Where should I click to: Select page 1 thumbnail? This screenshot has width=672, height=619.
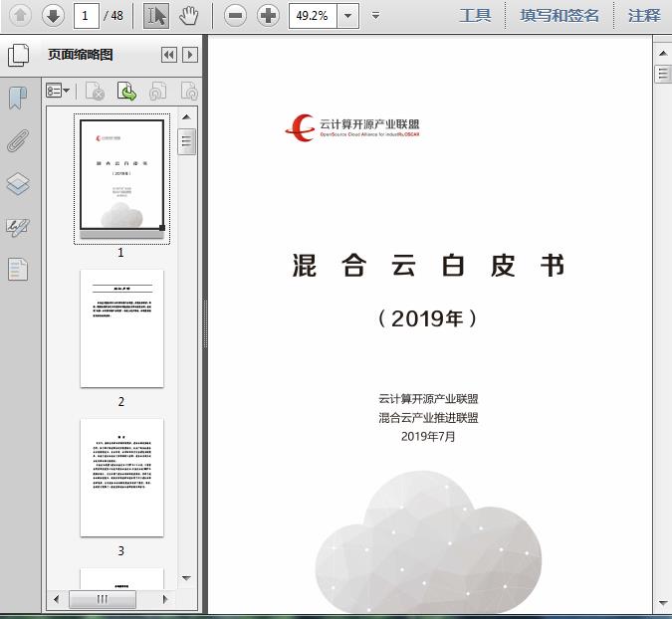[x=121, y=178]
